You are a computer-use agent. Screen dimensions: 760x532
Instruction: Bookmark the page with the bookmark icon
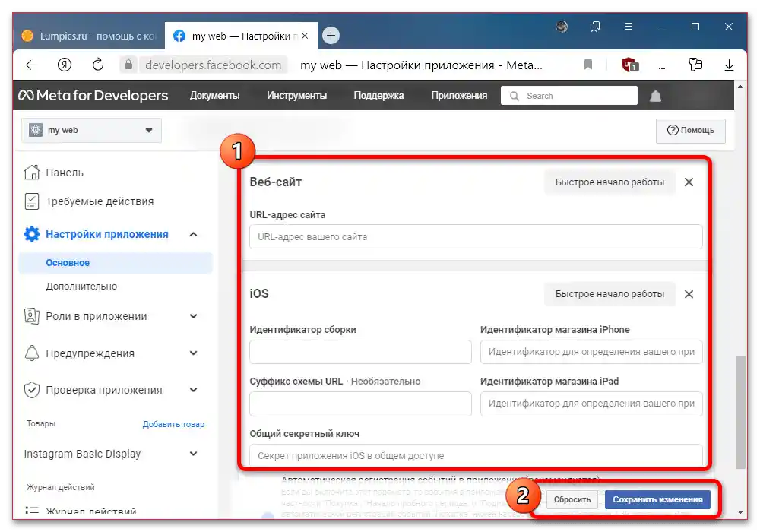click(x=588, y=65)
